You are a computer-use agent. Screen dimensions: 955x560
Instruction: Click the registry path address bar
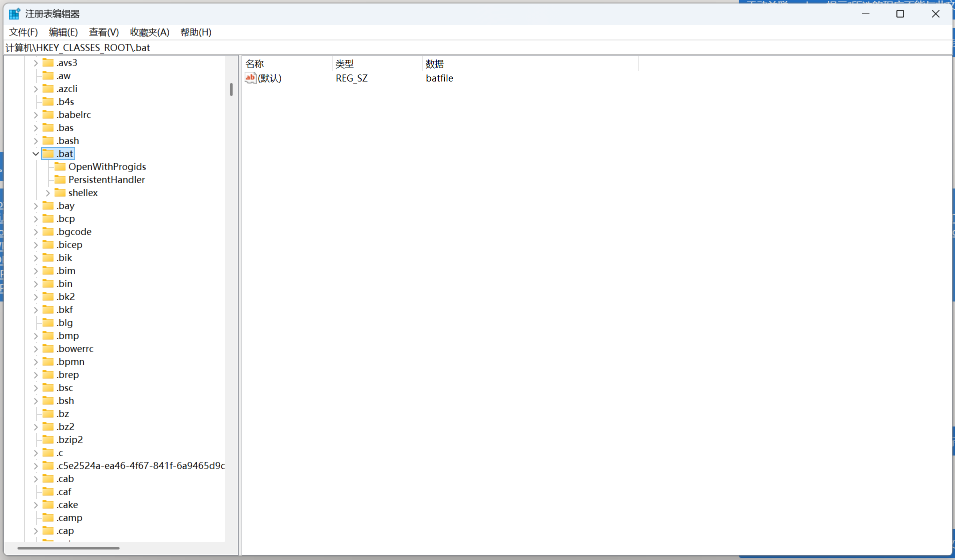point(478,47)
